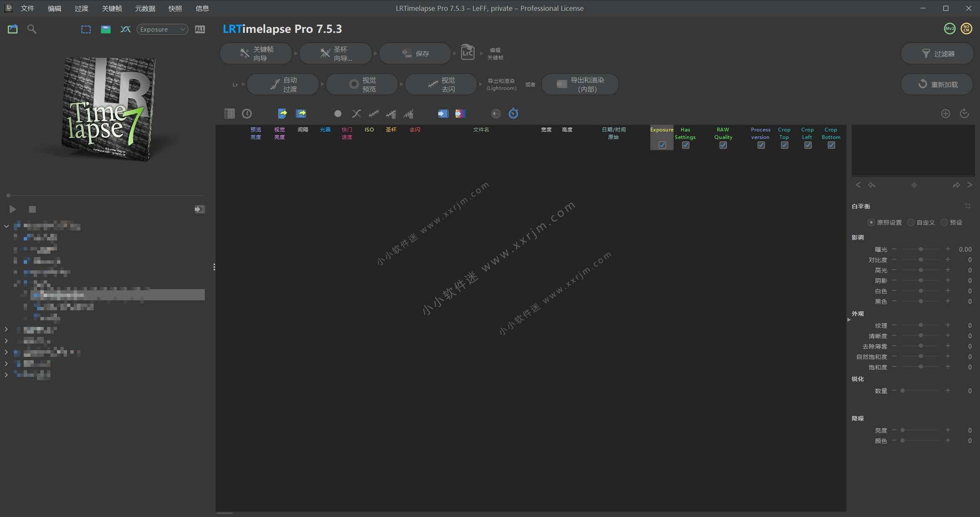Click the 导出和渲染 (内部) button

[x=580, y=84]
